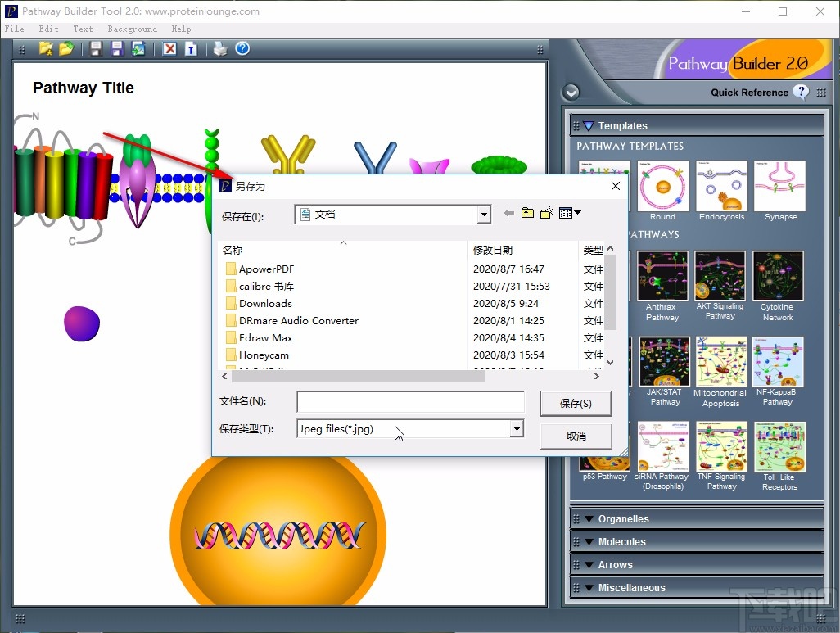Click the Export image toolbar icon
Viewport: 840px width, 633px height.
point(138,49)
